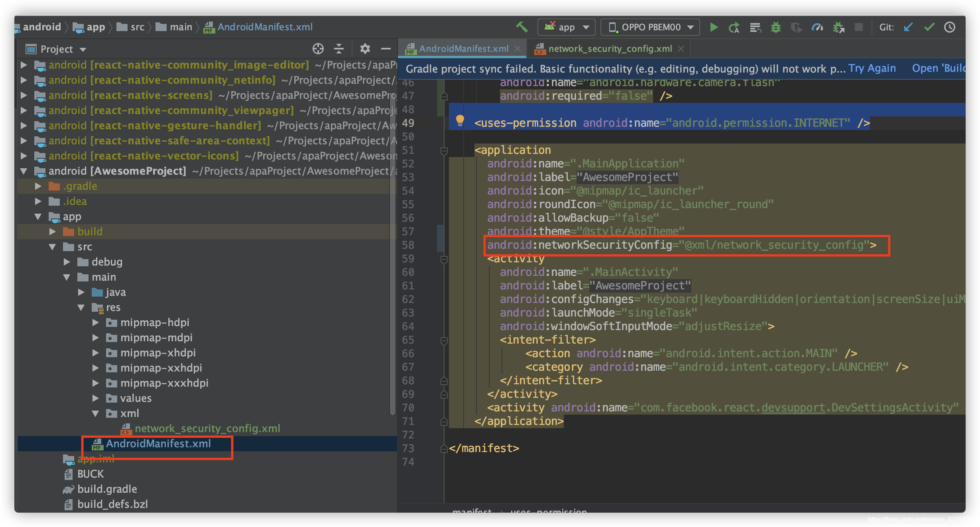Image resolution: width=980 pixels, height=527 pixels.
Task: Open the Profiler gauge icon
Action: point(817,28)
